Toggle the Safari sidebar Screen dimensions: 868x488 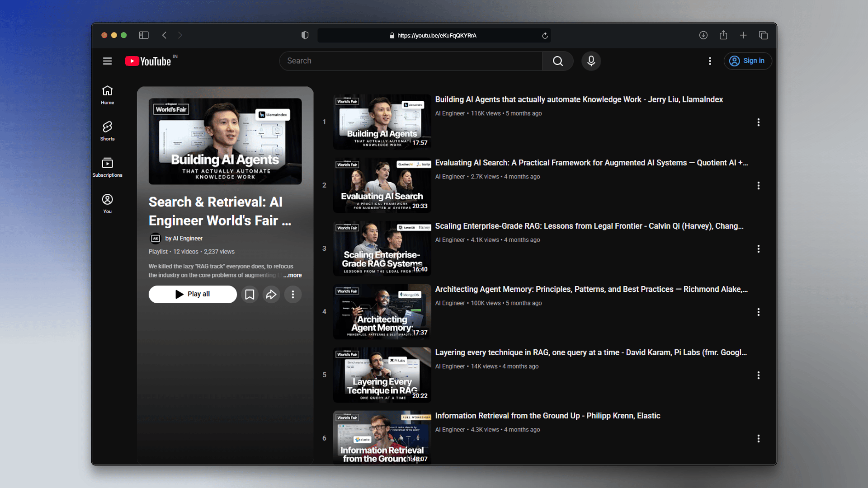tap(144, 35)
